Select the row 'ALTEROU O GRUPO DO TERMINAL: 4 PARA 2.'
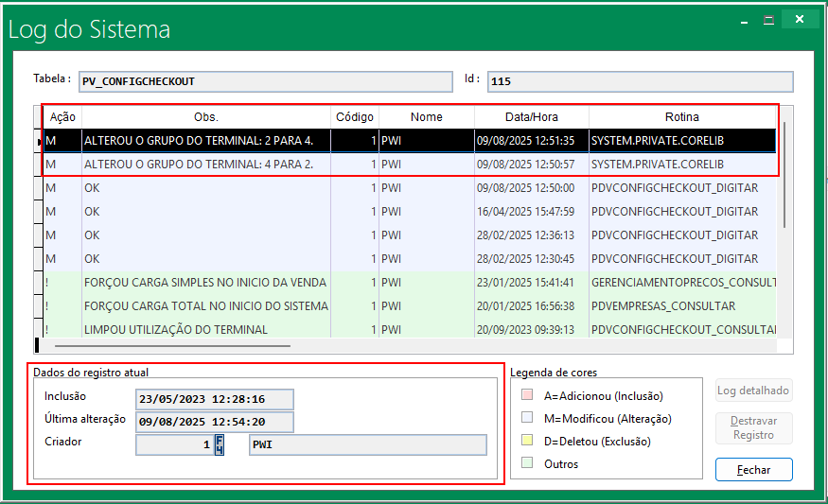 click(208, 165)
